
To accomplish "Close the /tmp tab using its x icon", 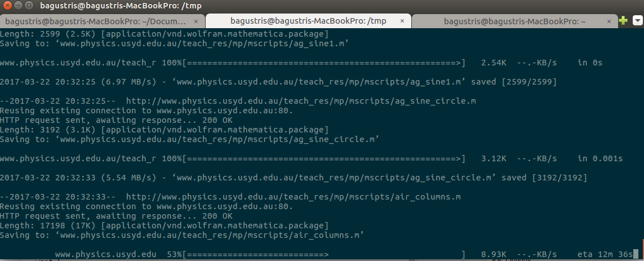I will 402,20.
